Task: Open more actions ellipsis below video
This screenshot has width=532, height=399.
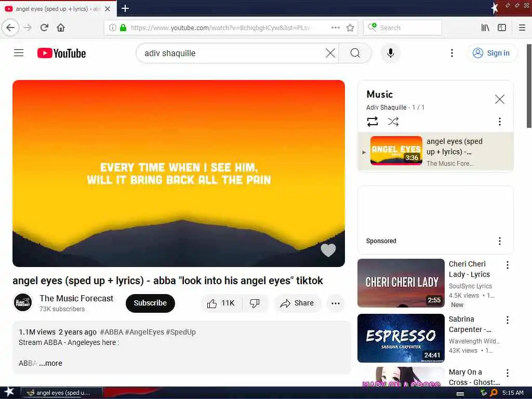Action: [335, 303]
